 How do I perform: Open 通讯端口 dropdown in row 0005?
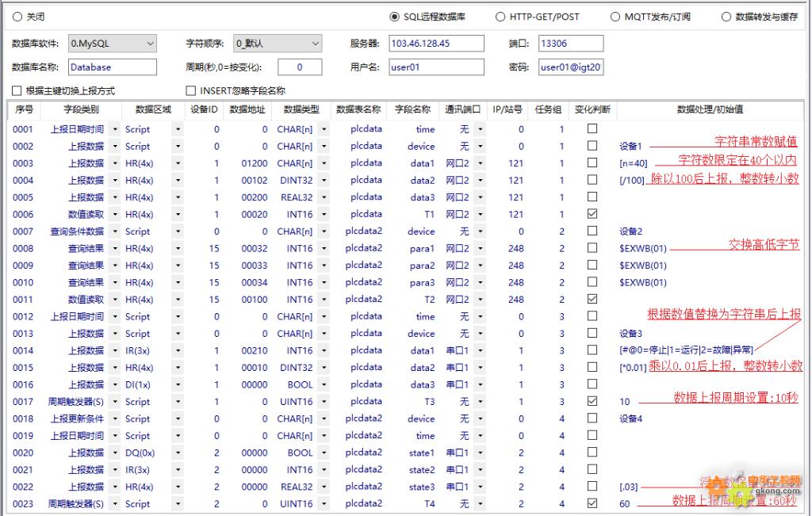point(480,197)
